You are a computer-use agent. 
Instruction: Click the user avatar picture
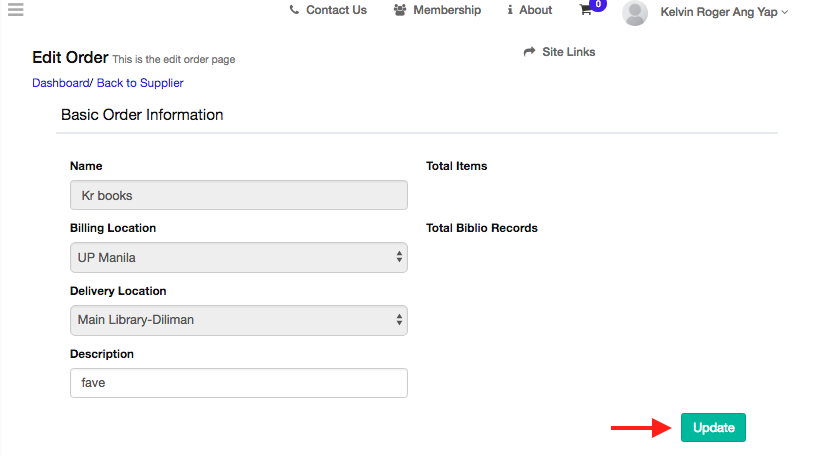[635, 12]
